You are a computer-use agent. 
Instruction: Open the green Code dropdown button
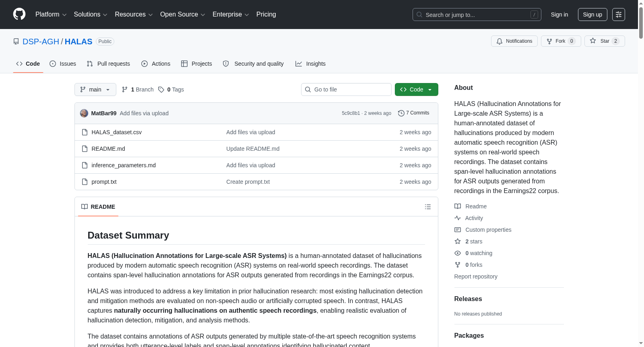tap(417, 89)
